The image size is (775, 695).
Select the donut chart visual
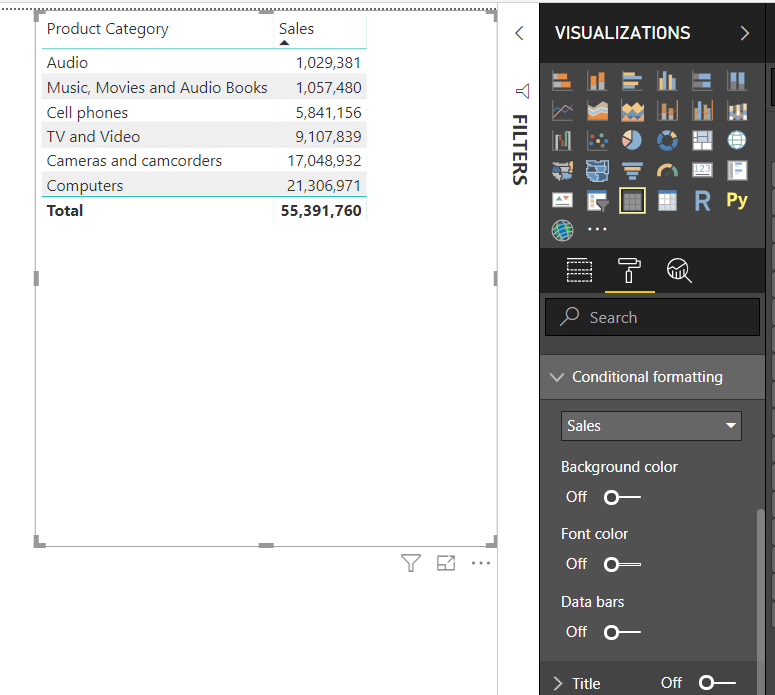(667, 141)
